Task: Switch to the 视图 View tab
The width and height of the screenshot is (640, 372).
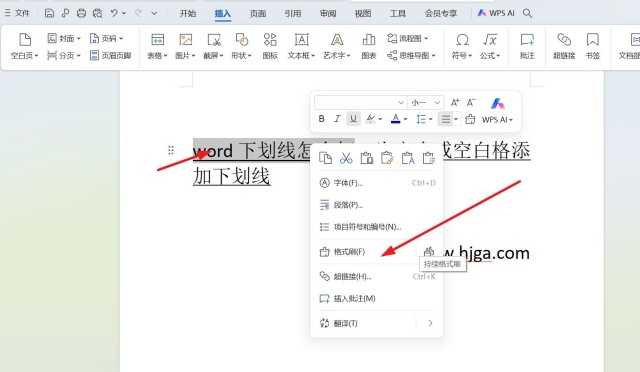Action: pos(363,13)
